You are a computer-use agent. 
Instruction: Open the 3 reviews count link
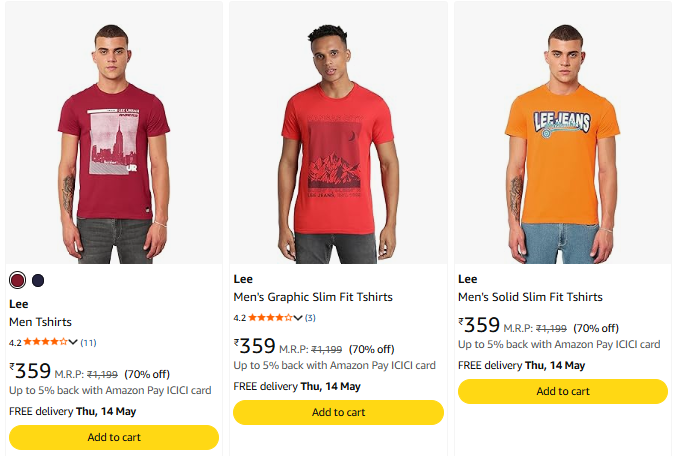[310, 318]
